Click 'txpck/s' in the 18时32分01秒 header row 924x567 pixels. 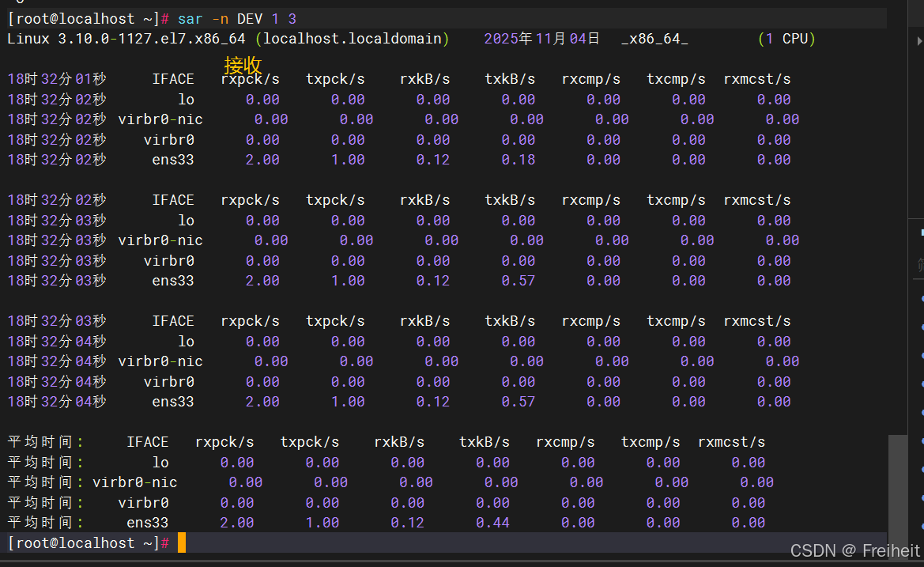(335, 79)
